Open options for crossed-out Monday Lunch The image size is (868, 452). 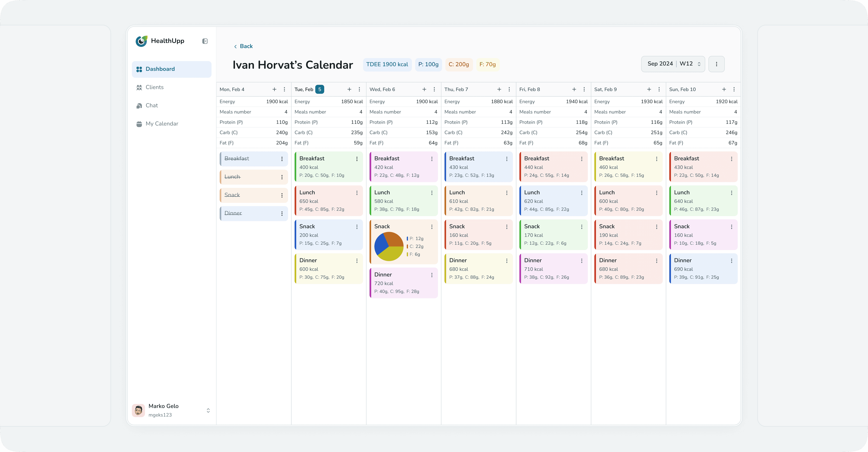[x=282, y=177]
